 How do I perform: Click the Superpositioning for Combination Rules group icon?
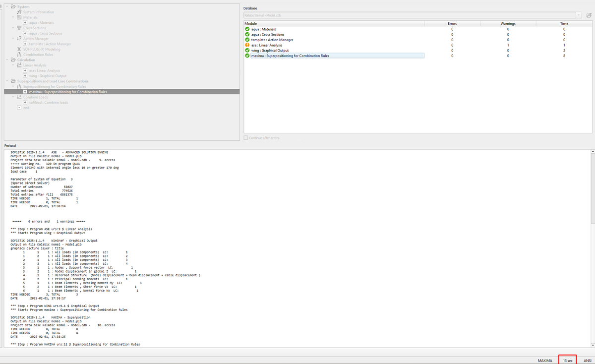point(19,86)
